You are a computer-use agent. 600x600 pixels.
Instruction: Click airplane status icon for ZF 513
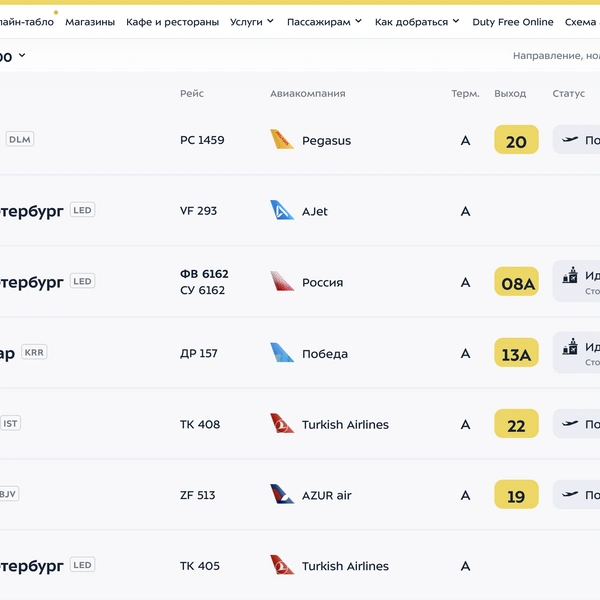pyautogui.click(x=570, y=494)
